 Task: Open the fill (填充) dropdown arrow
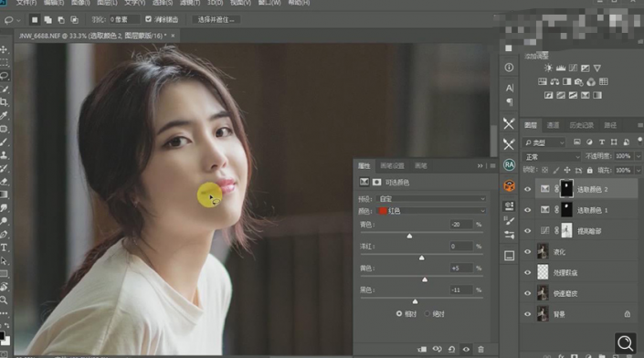point(638,170)
